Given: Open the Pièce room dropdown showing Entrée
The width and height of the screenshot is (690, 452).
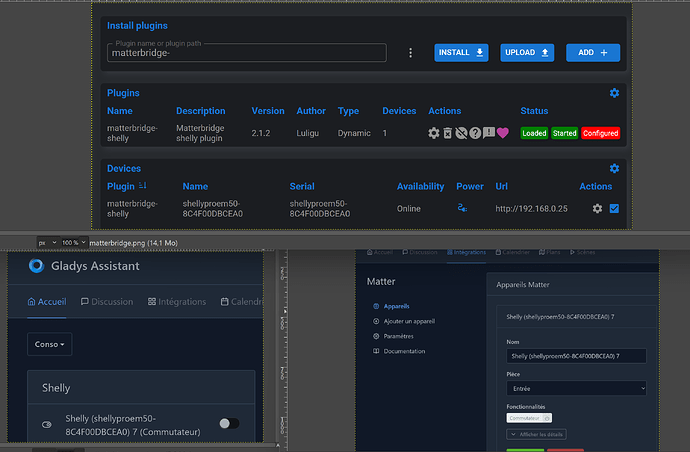Looking at the screenshot, I should [x=576, y=388].
